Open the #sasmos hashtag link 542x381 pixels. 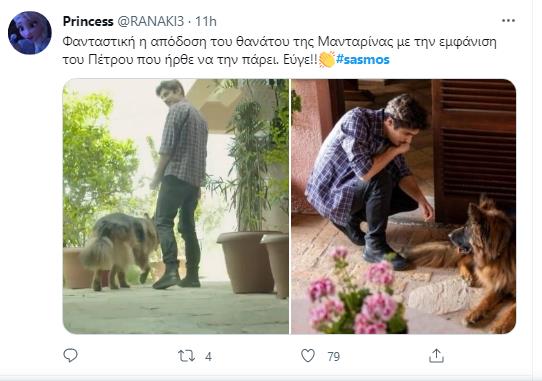[363, 59]
